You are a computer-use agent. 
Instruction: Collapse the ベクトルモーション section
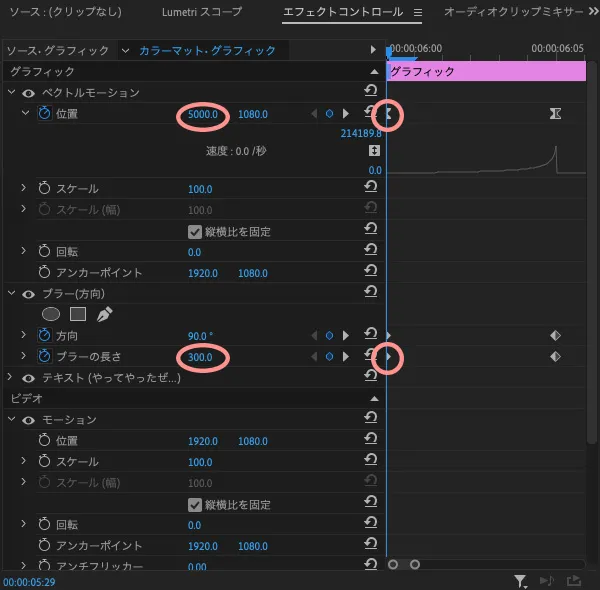click(x=11, y=93)
